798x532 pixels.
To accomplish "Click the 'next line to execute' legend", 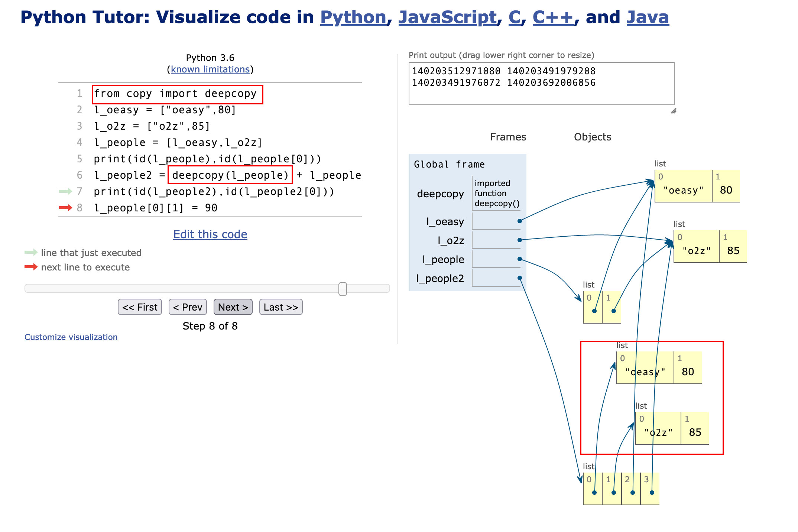I will click(85, 267).
